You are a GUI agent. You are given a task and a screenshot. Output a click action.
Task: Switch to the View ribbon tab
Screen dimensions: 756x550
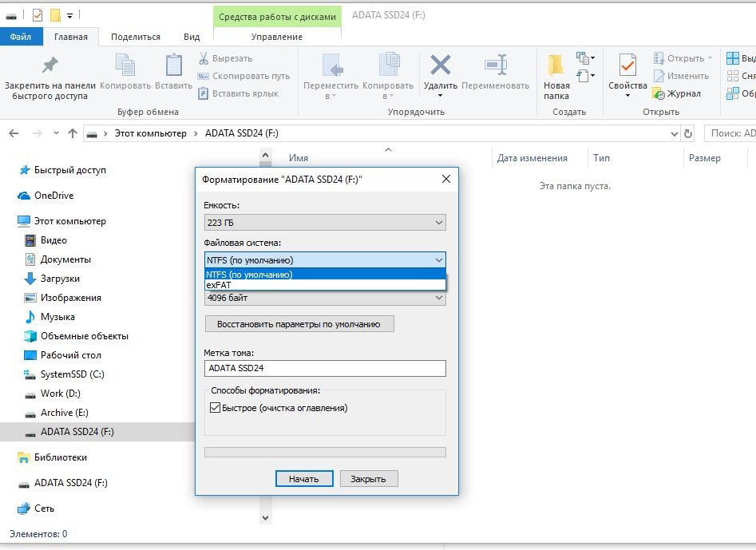(x=192, y=37)
